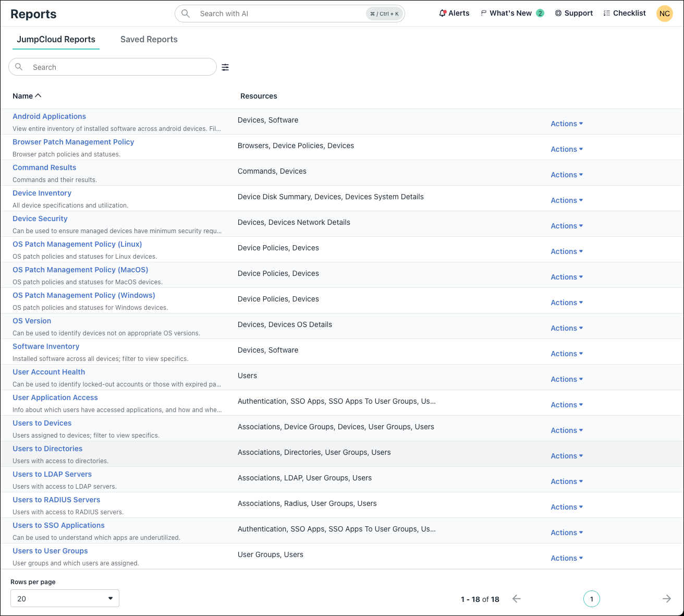Image resolution: width=684 pixels, height=616 pixels.
Task: Focus the reports Search input
Action: coord(113,67)
